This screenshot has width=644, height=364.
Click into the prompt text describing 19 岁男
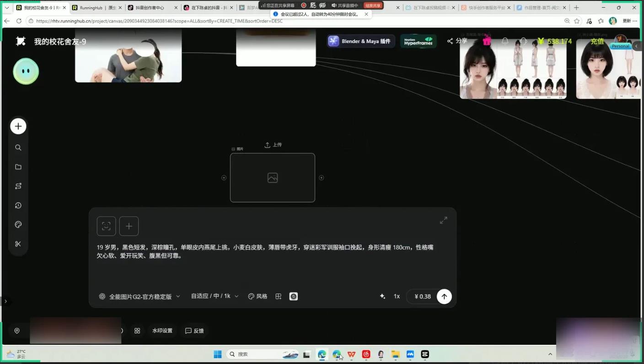click(265, 251)
